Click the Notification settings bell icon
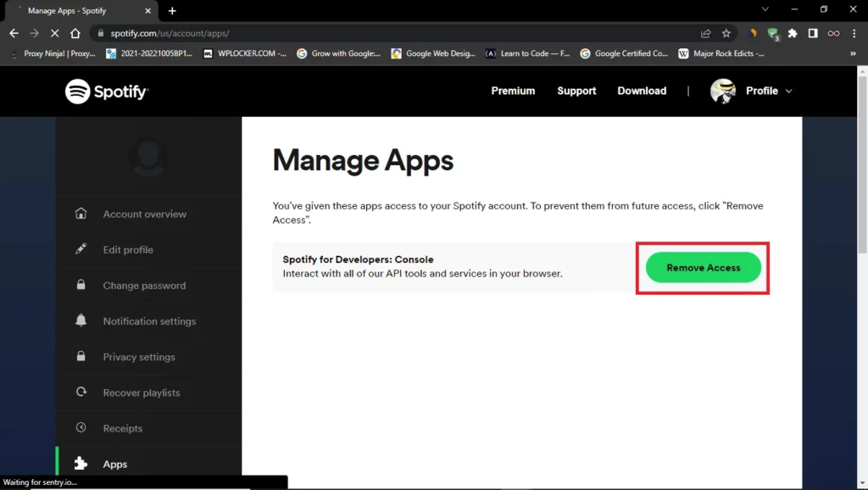Image resolution: width=868 pixels, height=490 pixels. point(81,320)
